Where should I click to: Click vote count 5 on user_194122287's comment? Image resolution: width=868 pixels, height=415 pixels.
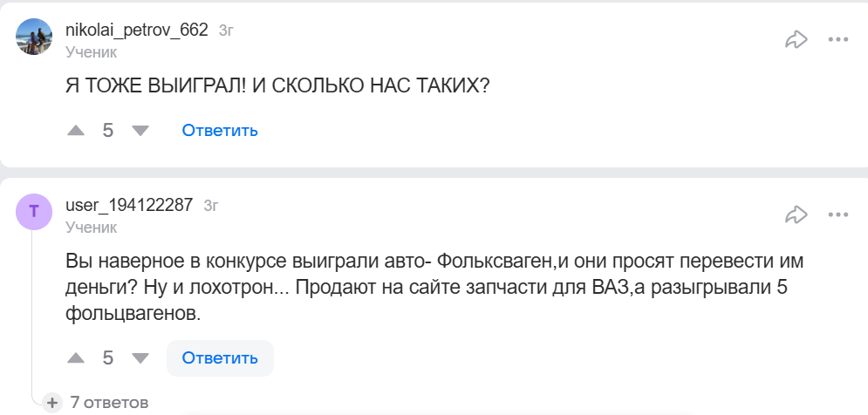(108, 358)
